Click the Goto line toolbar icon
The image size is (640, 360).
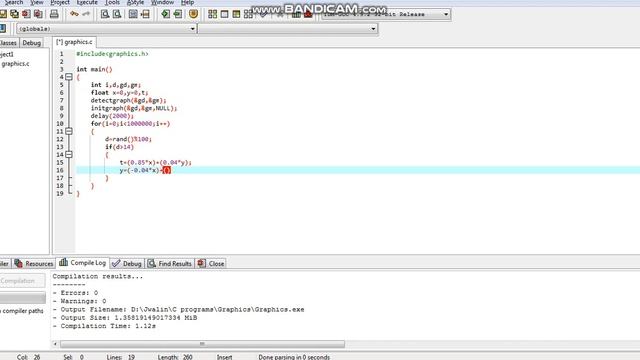click(145, 14)
